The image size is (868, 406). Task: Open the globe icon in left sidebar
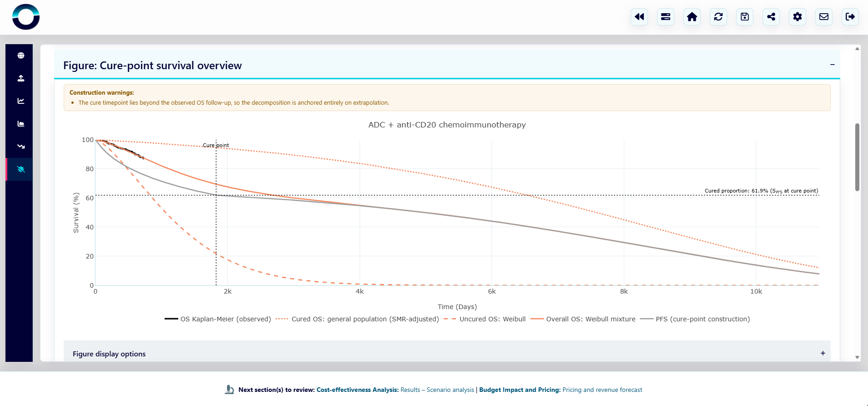(x=21, y=56)
